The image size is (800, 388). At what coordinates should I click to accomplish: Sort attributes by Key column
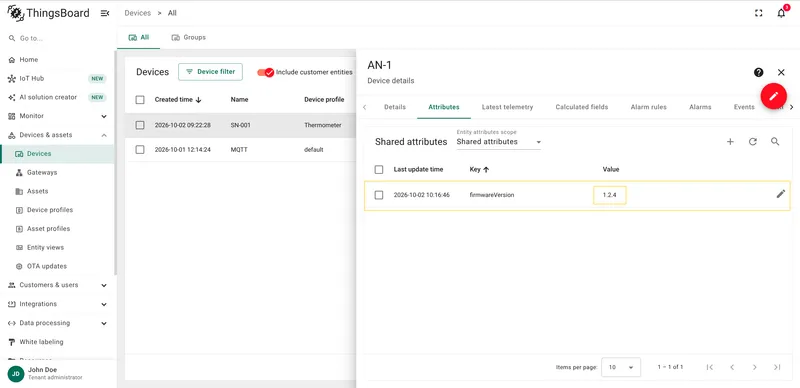[x=479, y=169]
